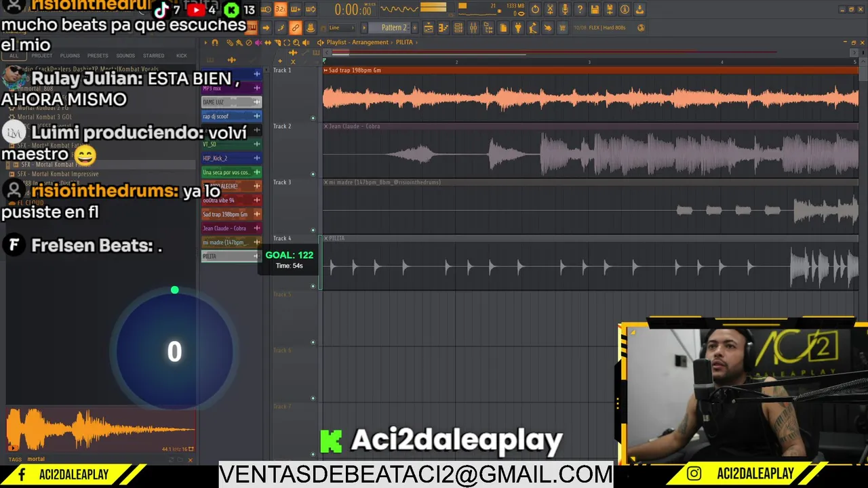Click the plugin picker plug icon
Image resolution: width=868 pixels, height=488 pixels.
[518, 28]
